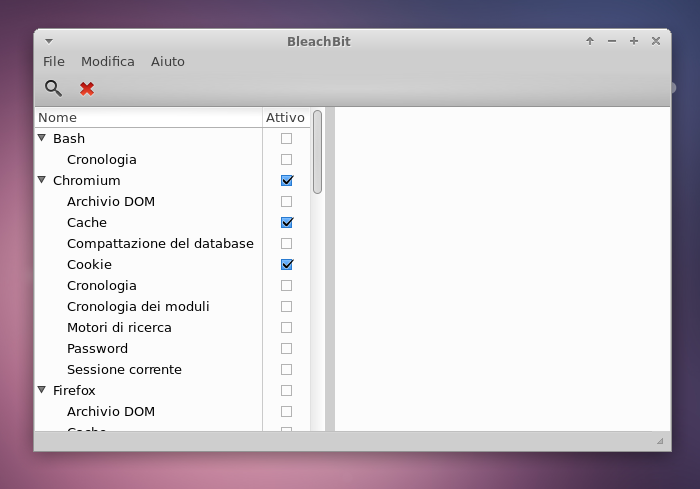Select the Password row
Screen dimensions: 700x489
click(x=97, y=348)
